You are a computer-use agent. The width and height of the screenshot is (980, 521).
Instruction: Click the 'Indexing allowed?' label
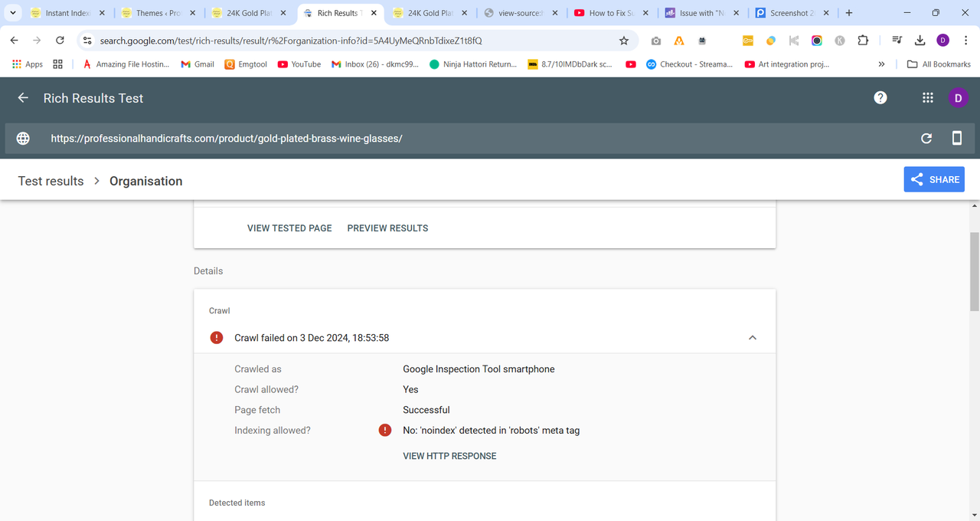(x=273, y=431)
